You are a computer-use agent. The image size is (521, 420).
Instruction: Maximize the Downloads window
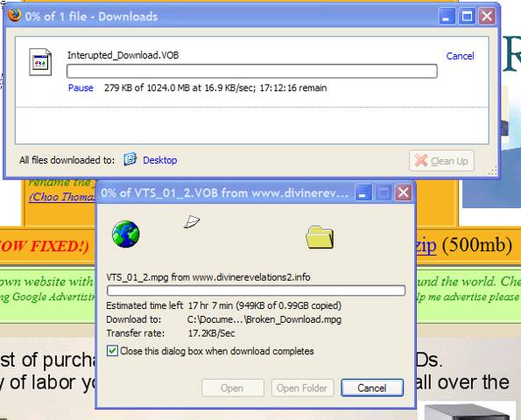coord(467,16)
